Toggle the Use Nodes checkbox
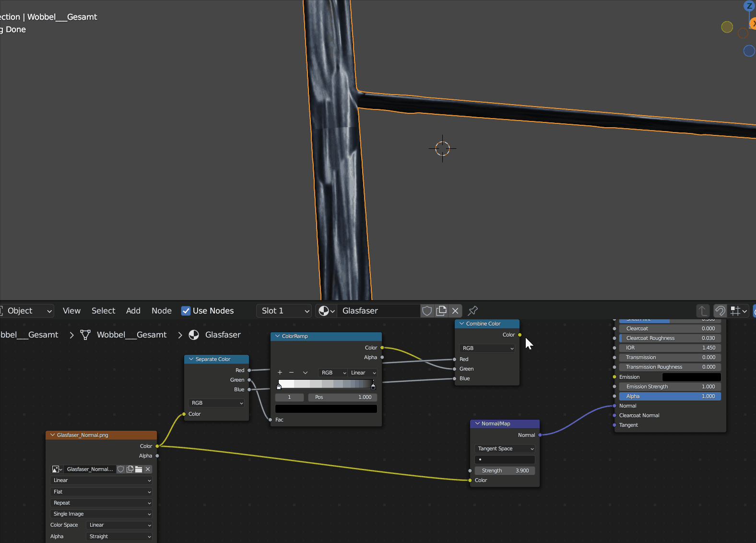 pos(186,311)
